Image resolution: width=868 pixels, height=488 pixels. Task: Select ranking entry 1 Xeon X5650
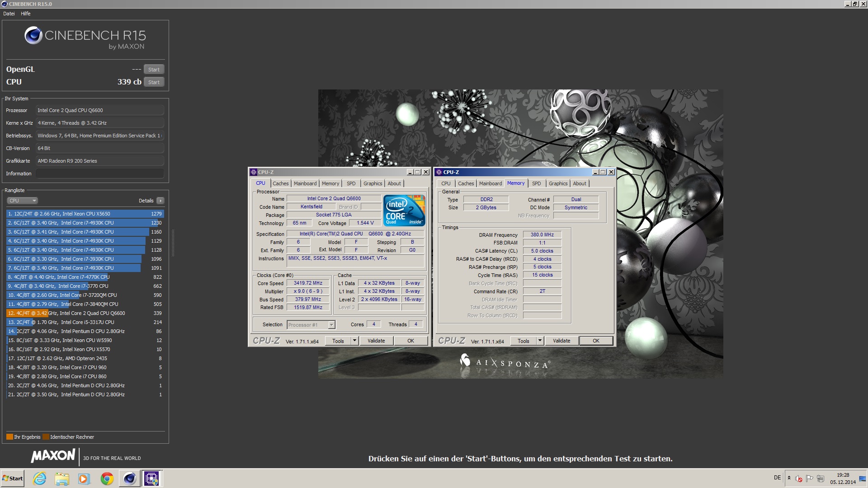[x=85, y=214]
